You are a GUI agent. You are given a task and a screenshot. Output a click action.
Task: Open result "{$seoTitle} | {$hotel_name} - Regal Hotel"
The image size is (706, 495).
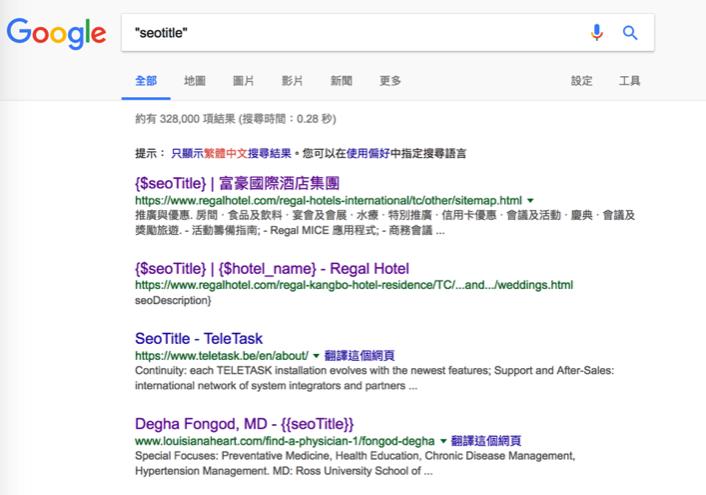[x=272, y=269]
